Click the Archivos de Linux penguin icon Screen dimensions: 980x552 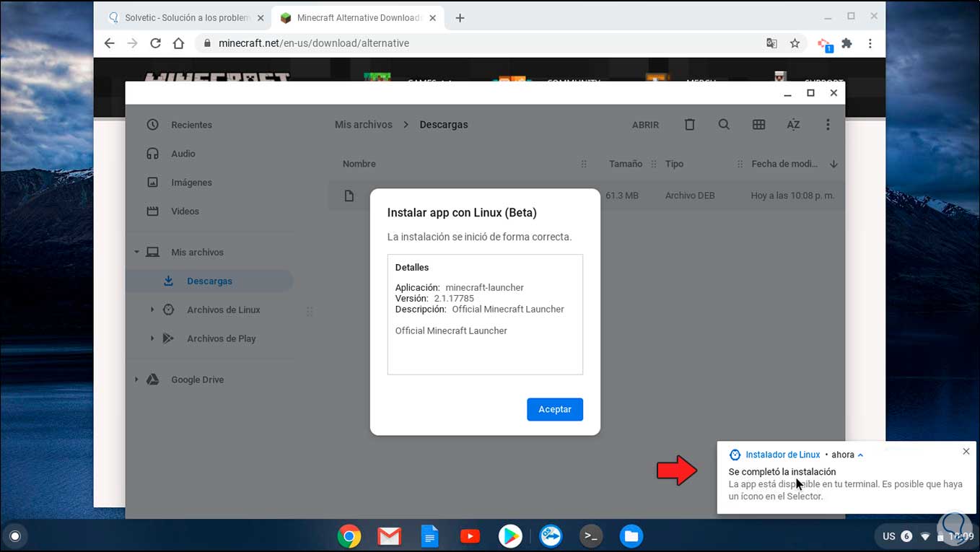(x=168, y=310)
